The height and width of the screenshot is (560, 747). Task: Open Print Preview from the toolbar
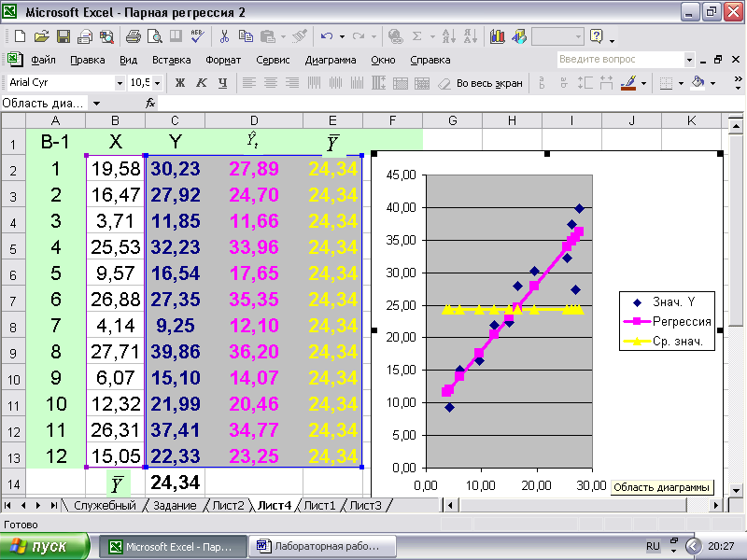(x=154, y=36)
